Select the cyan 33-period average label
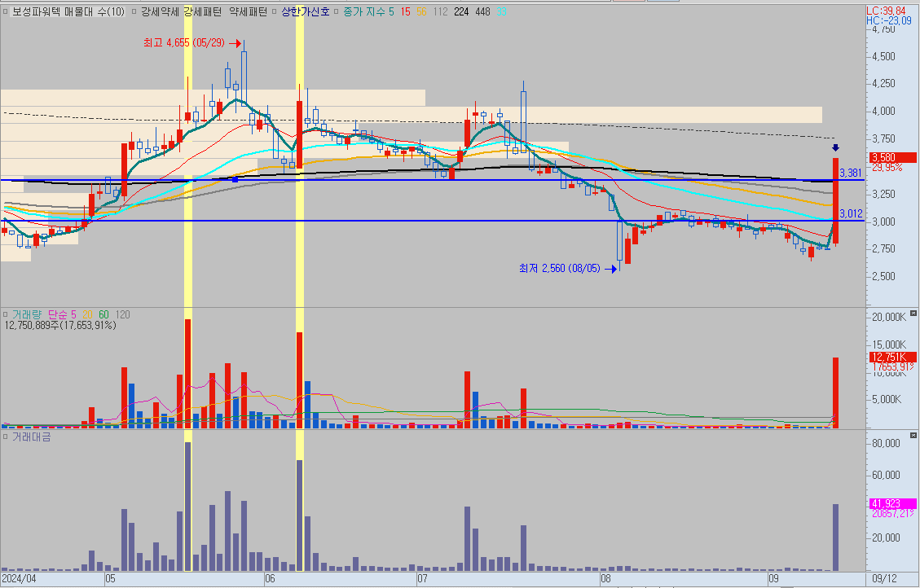920x588 pixels. point(501,11)
